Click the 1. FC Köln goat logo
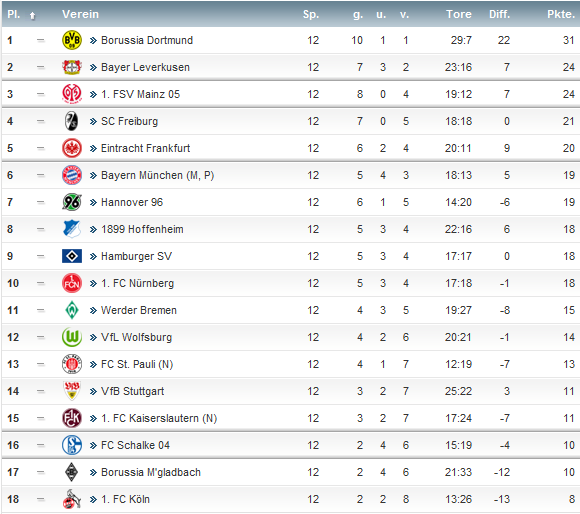The width and height of the screenshot is (580, 514). click(72, 499)
